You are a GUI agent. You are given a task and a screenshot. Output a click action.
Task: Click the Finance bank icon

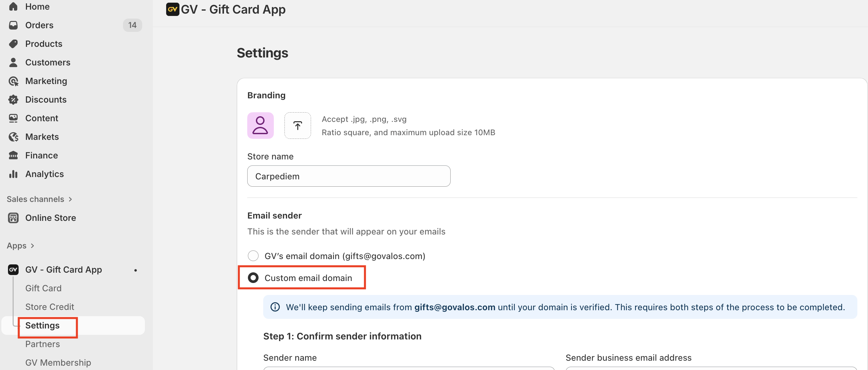13,155
